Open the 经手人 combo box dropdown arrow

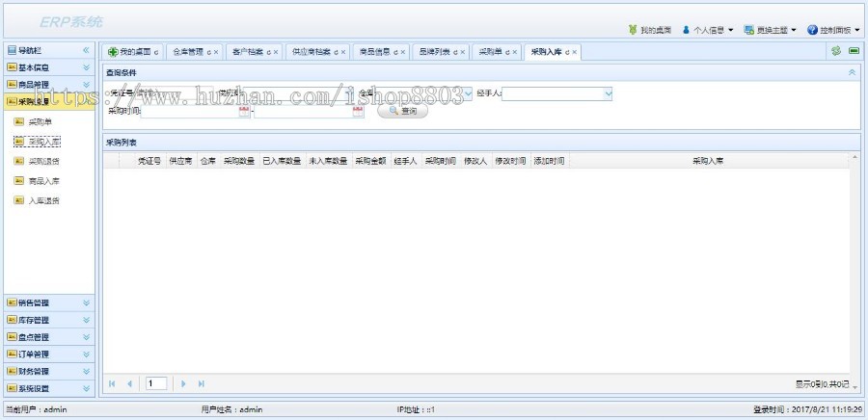point(608,94)
